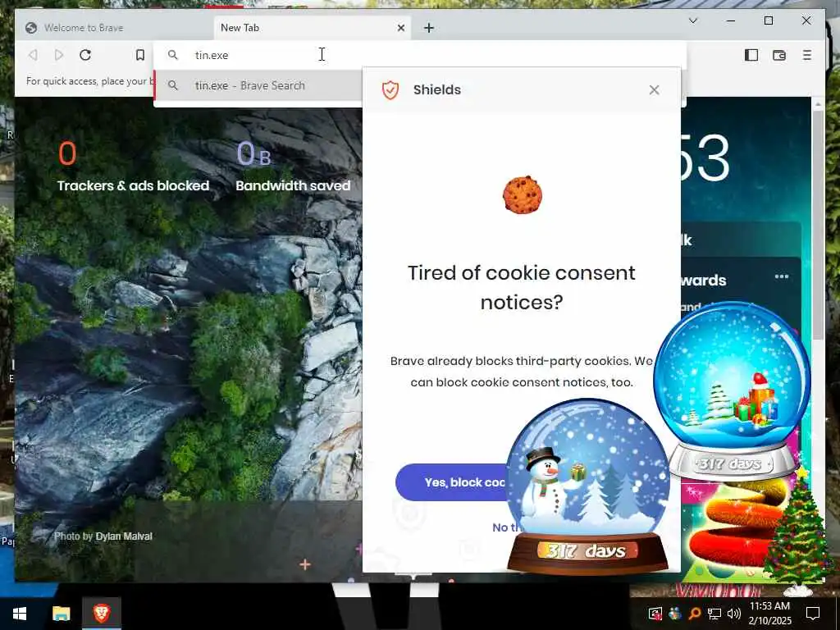Click the back navigation arrow
The image size is (840, 630).
[33, 55]
